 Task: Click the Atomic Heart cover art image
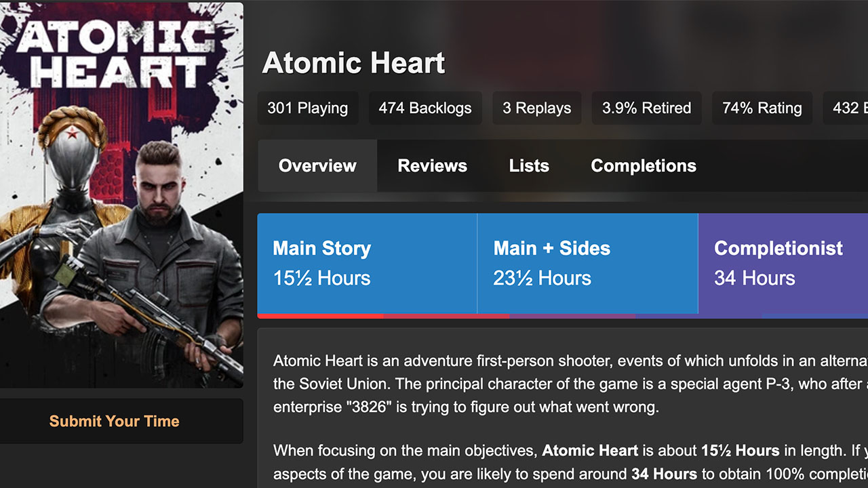pyautogui.click(x=121, y=195)
